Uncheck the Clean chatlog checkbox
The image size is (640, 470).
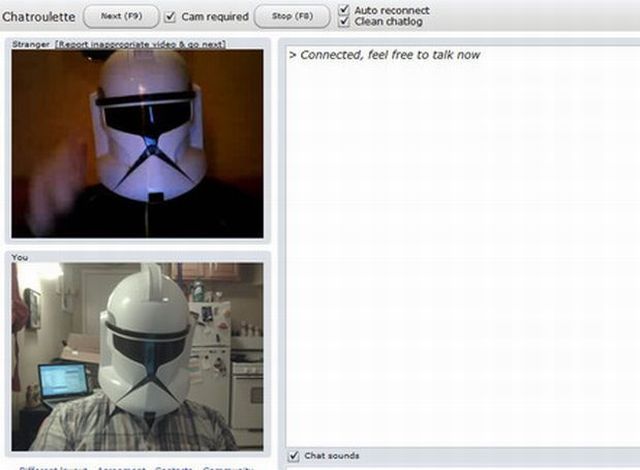point(344,21)
